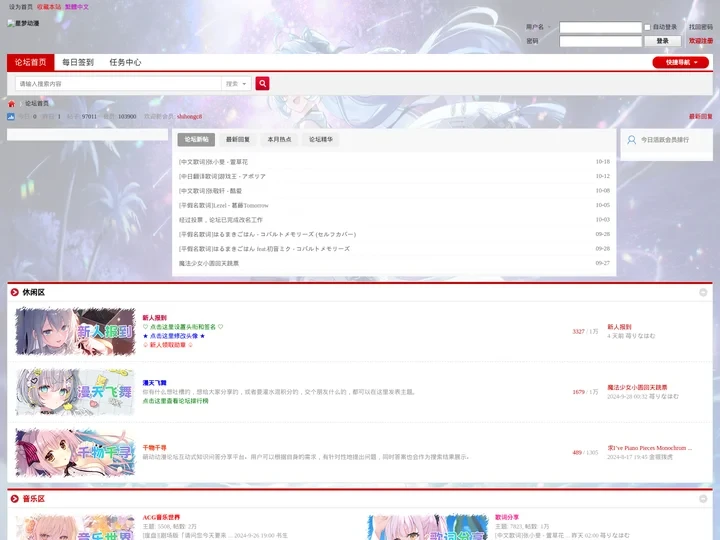720x540 pixels.
Task: Click the 欢迎注册 link
Action: tap(701, 41)
